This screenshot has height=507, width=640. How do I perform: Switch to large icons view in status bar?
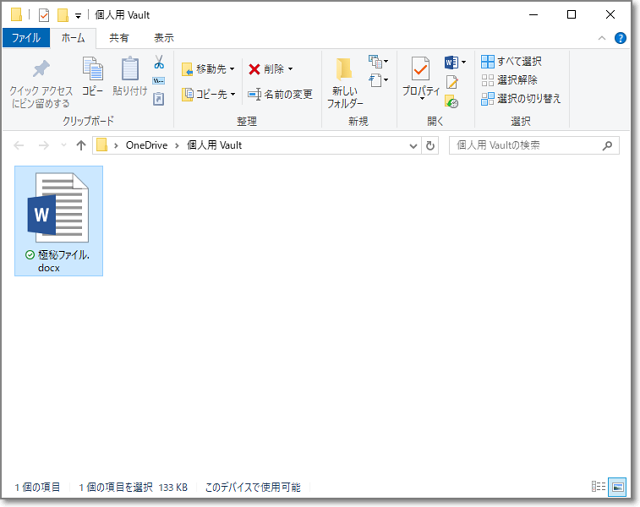point(616,487)
